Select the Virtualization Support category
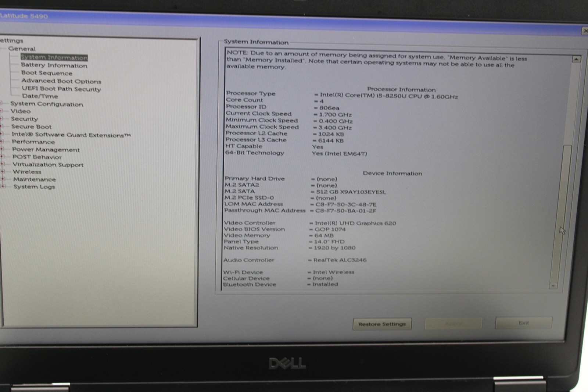Viewport: 588px width, 392px height. tap(48, 165)
